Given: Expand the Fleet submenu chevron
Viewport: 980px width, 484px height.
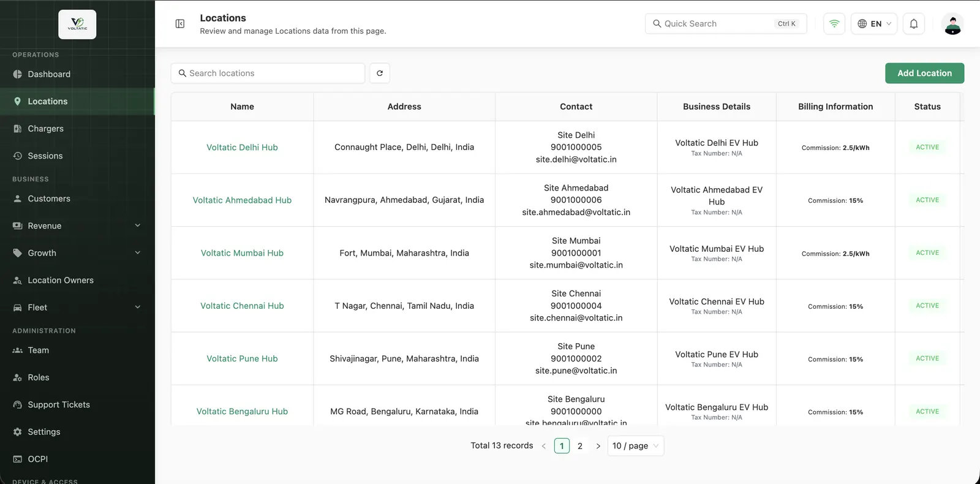Looking at the screenshot, I should pos(138,308).
